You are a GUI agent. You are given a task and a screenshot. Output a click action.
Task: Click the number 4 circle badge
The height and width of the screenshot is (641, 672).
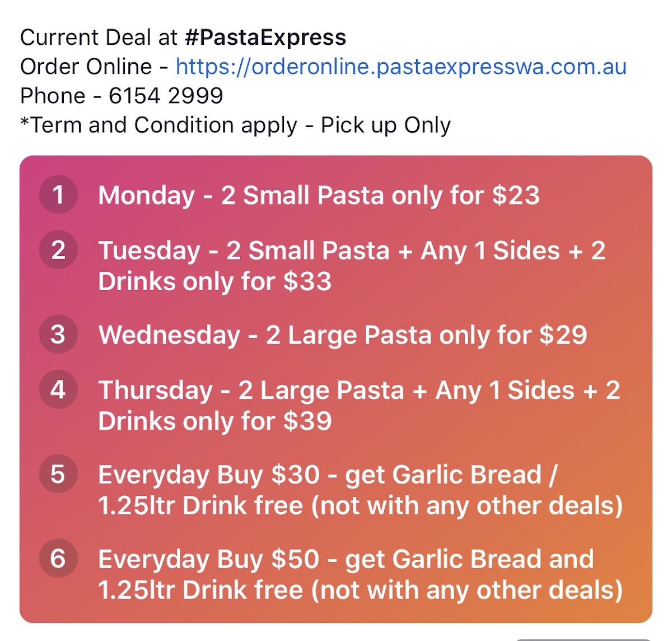[58, 389]
